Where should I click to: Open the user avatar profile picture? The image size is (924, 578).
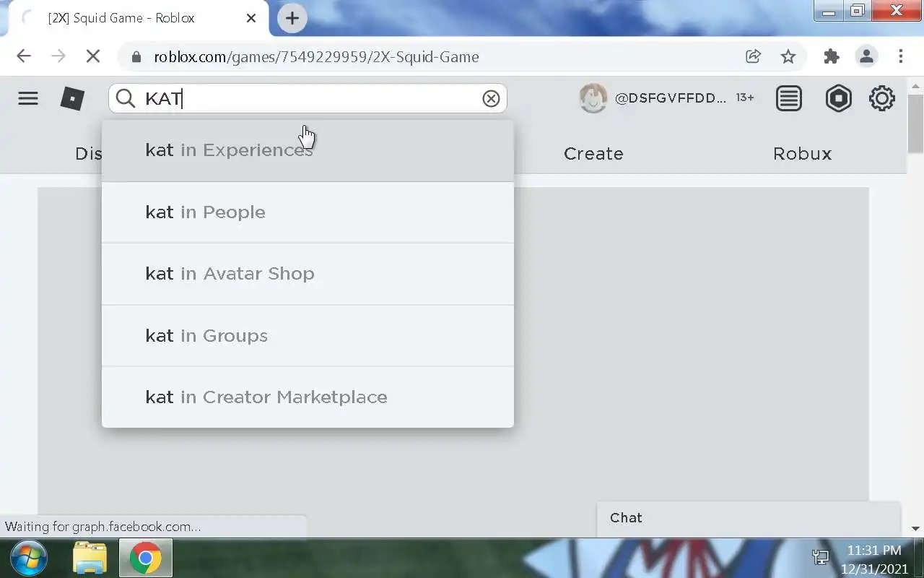point(593,98)
